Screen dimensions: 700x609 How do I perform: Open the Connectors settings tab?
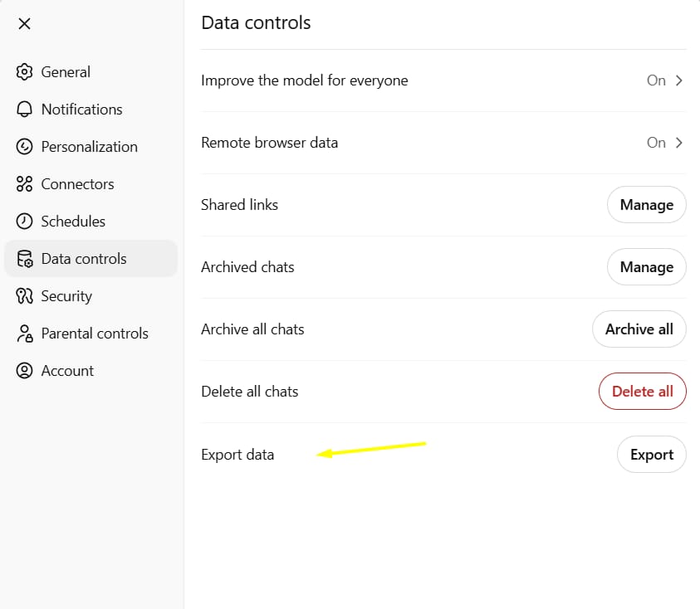(78, 184)
